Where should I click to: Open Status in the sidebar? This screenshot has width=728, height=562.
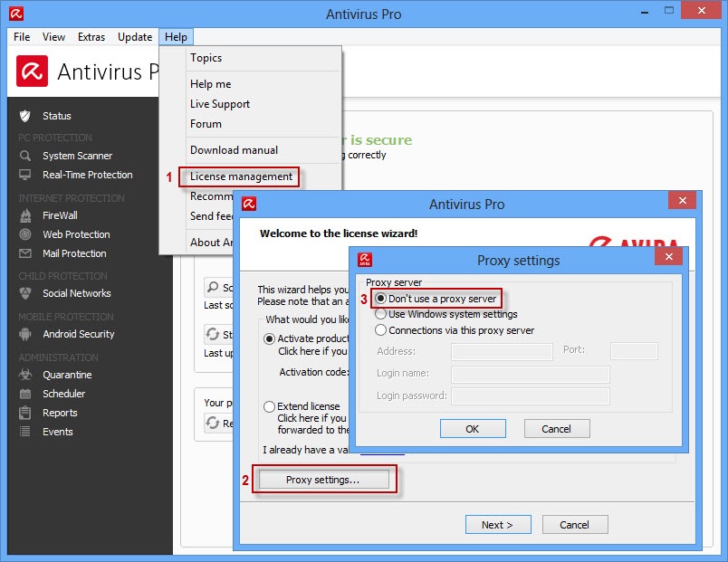click(x=57, y=116)
